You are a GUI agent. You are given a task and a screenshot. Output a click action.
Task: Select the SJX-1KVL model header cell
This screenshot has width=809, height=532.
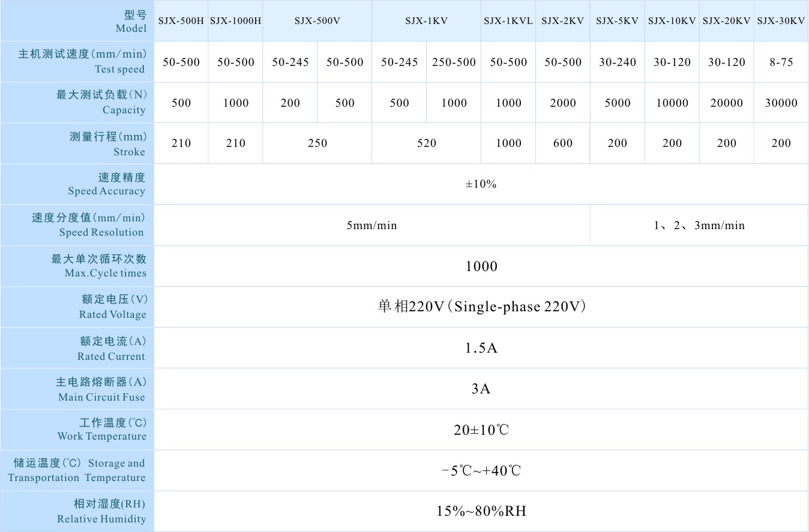(x=508, y=21)
